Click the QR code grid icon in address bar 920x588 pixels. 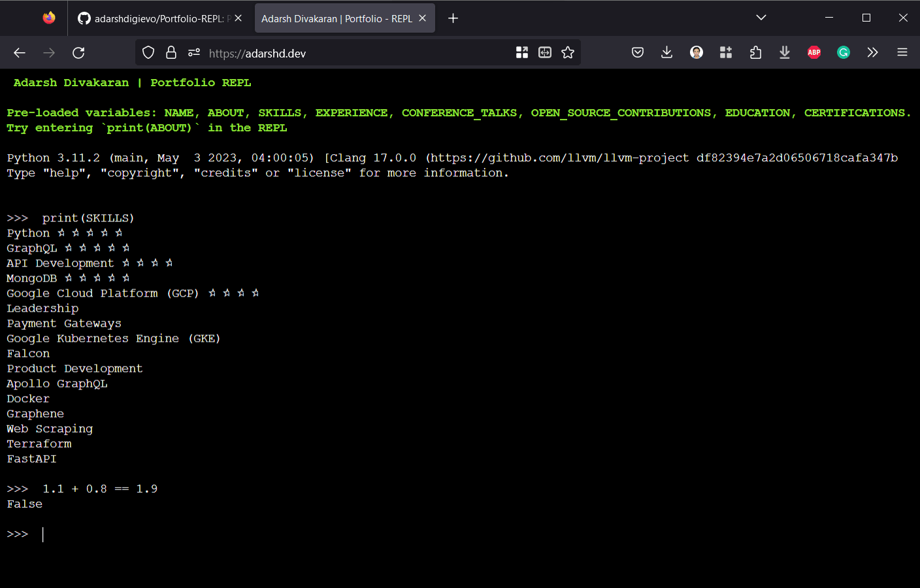[522, 53]
